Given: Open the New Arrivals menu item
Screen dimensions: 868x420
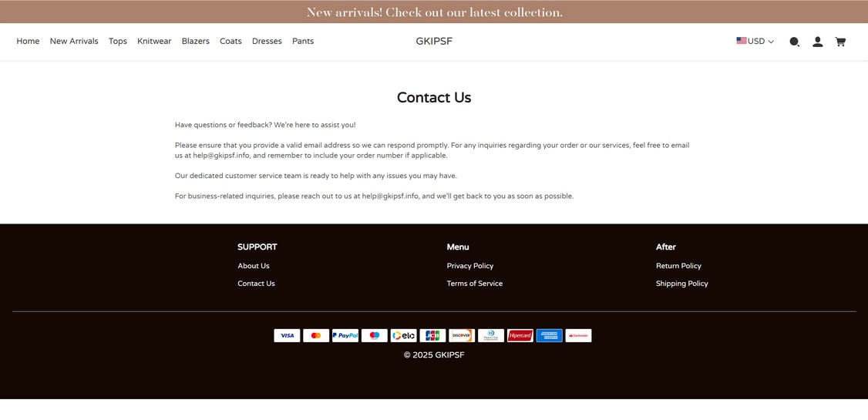Looking at the screenshot, I should coord(74,41).
